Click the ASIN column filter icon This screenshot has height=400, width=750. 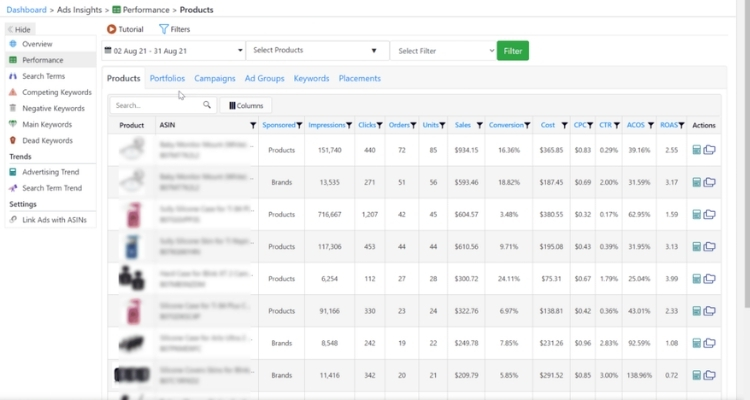(x=253, y=125)
